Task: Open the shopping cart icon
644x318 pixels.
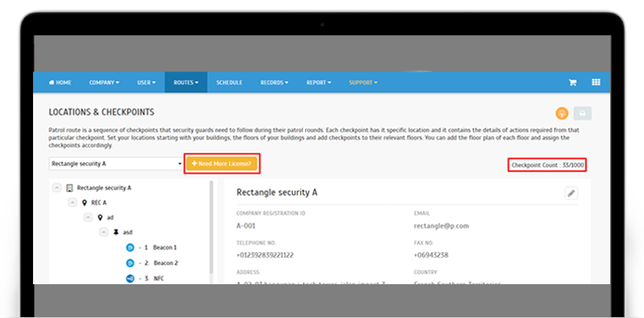Action: 572,83
